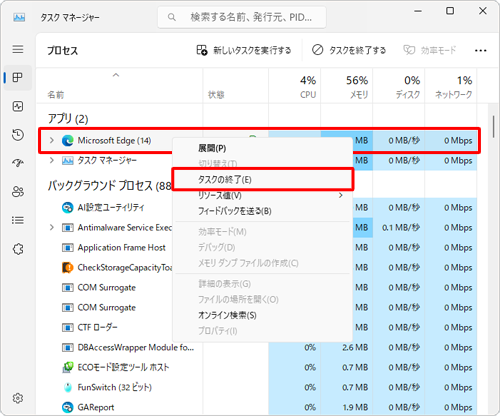Open the Startup apps icon in sidebar
This screenshot has width=500, height=416.
click(x=18, y=163)
